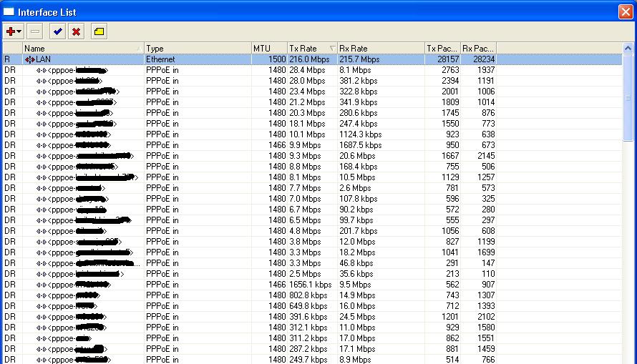Click the 2145 Rx packets value

click(486, 156)
